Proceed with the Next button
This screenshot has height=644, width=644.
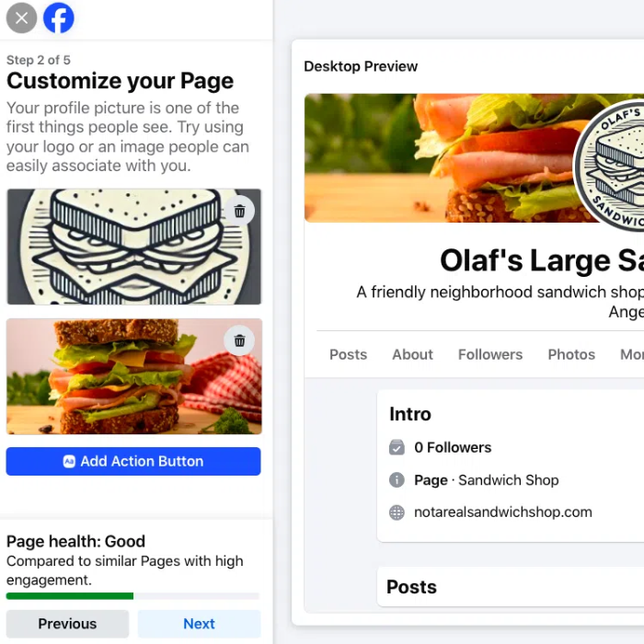[200, 624]
